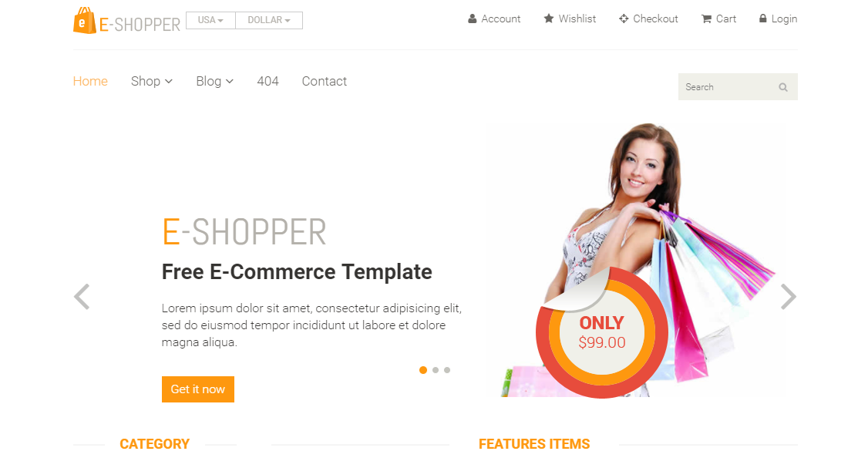
Task: Open the Home menu item
Action: (x=90, y=82)
